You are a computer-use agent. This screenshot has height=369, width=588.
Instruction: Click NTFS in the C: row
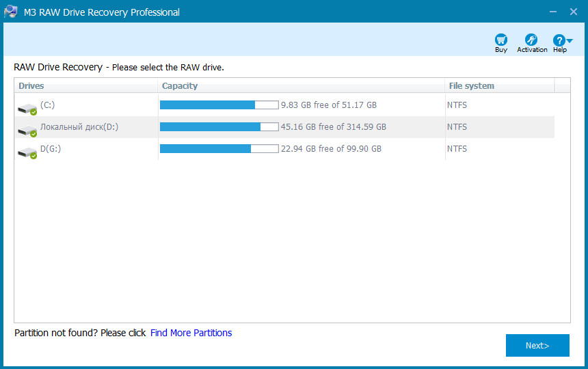(x=457, y=105)
